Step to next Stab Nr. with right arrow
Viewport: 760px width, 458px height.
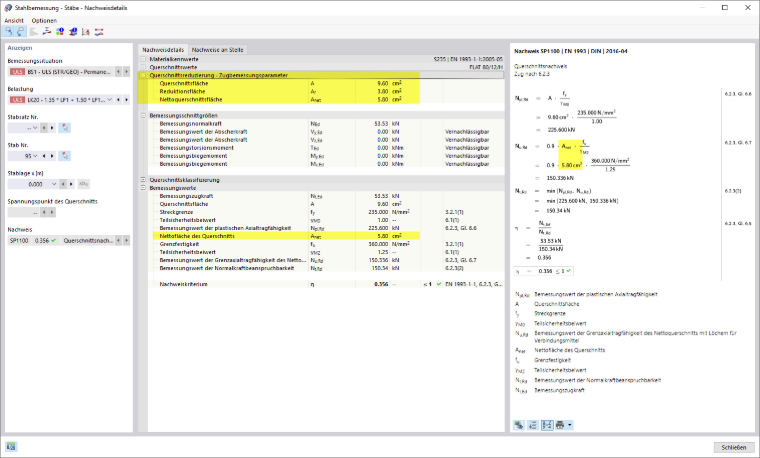click(52, 156)
